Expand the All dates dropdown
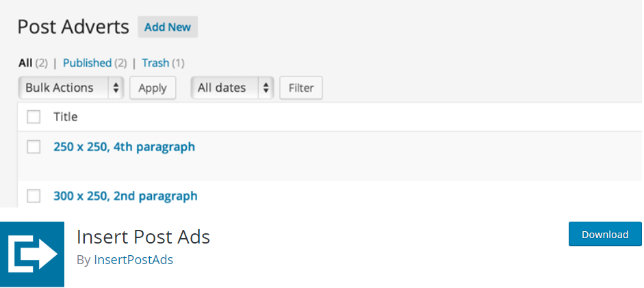Viewport: 644px width, 288px height. pos(232,88)
